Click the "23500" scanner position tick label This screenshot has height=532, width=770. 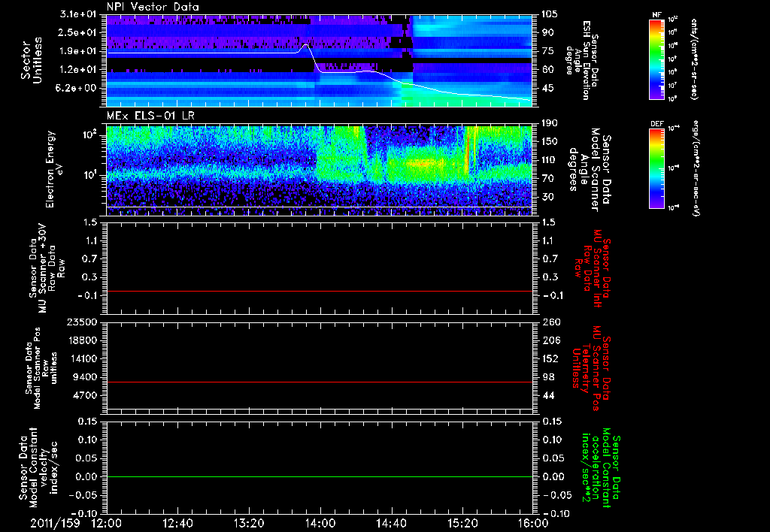click(83, 322)
